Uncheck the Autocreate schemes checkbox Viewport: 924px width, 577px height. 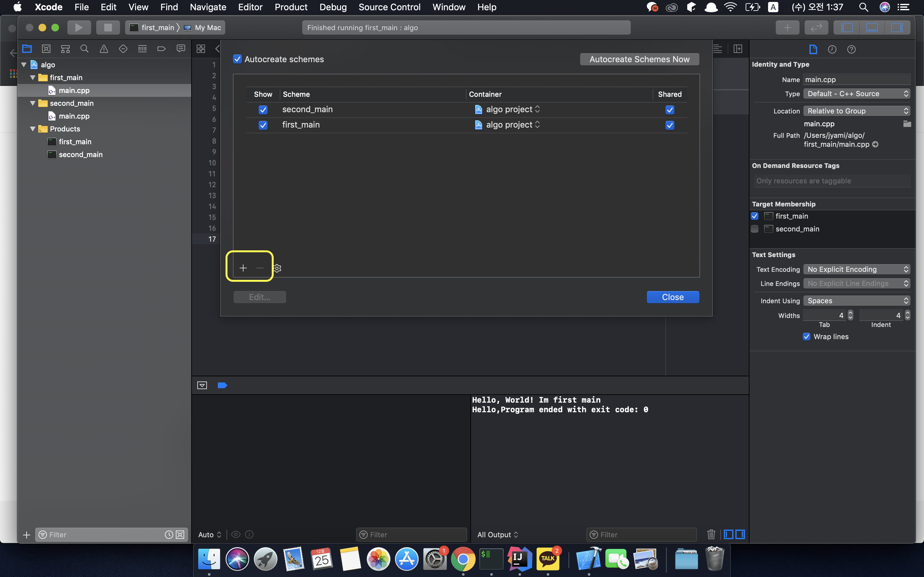(237, 59)
